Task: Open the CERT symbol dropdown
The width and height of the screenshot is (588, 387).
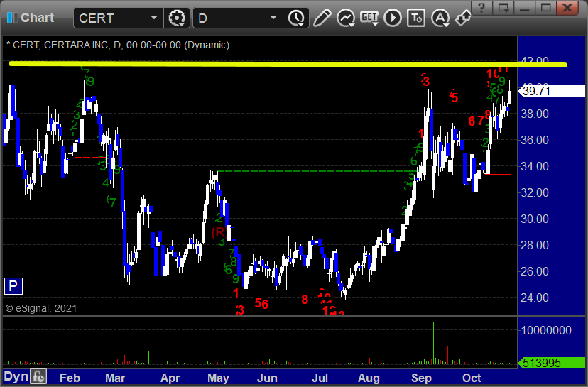Action: (x=154, y=18)
